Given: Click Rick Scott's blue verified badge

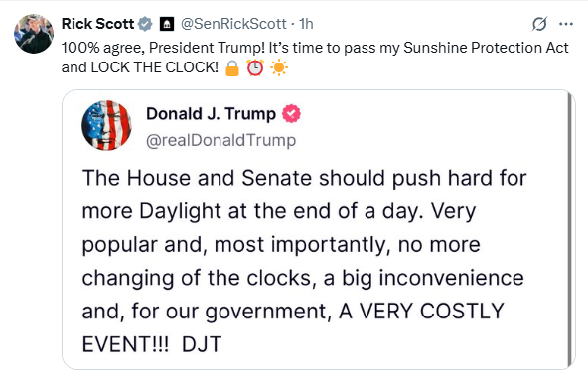Looking at the screenshot, I should point(145,24).
